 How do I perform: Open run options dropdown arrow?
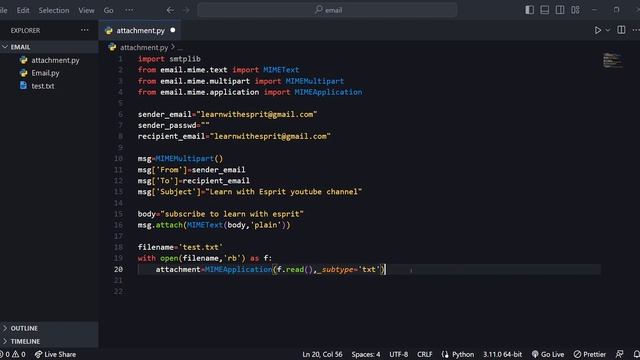click(x=607, y=30)
